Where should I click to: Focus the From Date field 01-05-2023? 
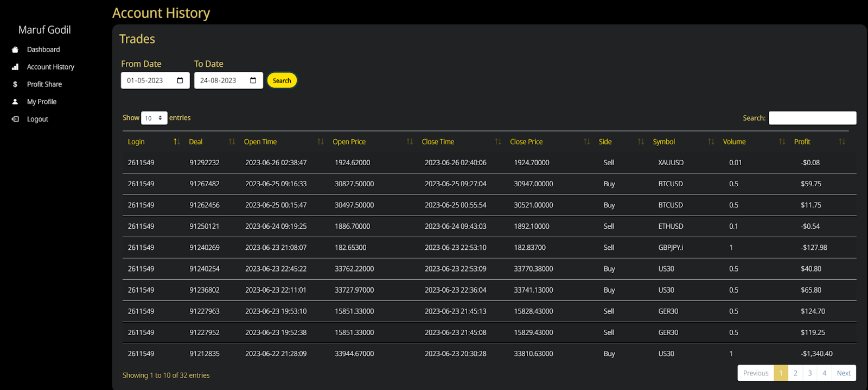[x=155, y=80]
